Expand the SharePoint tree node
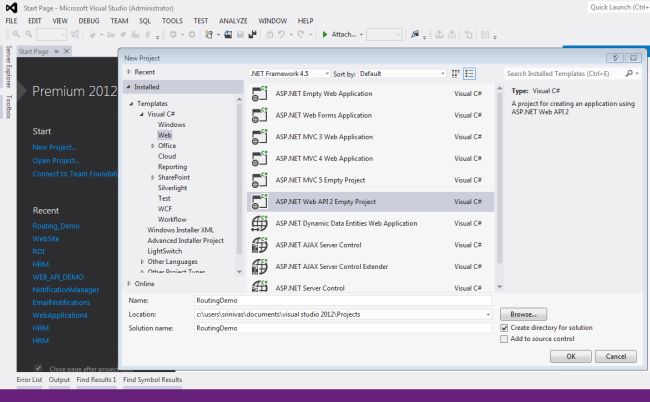This screenshot has height=402, width=650. click(153, 177)
